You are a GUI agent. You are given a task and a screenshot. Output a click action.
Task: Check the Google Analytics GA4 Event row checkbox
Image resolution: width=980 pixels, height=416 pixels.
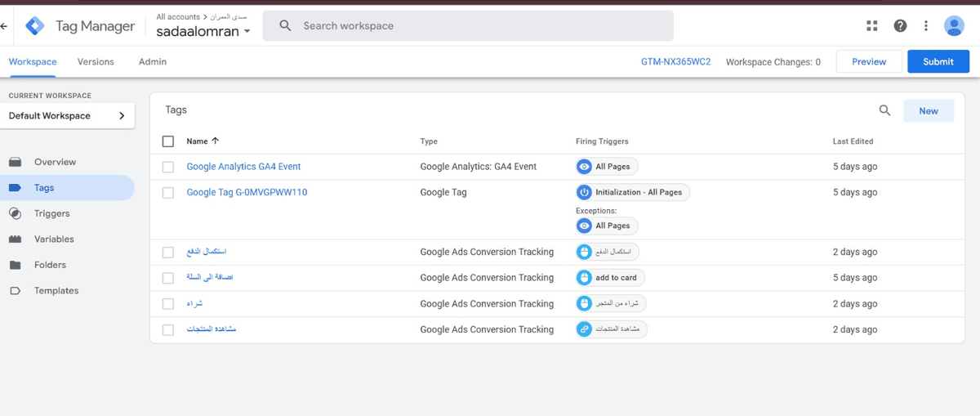tap(168, 167)
